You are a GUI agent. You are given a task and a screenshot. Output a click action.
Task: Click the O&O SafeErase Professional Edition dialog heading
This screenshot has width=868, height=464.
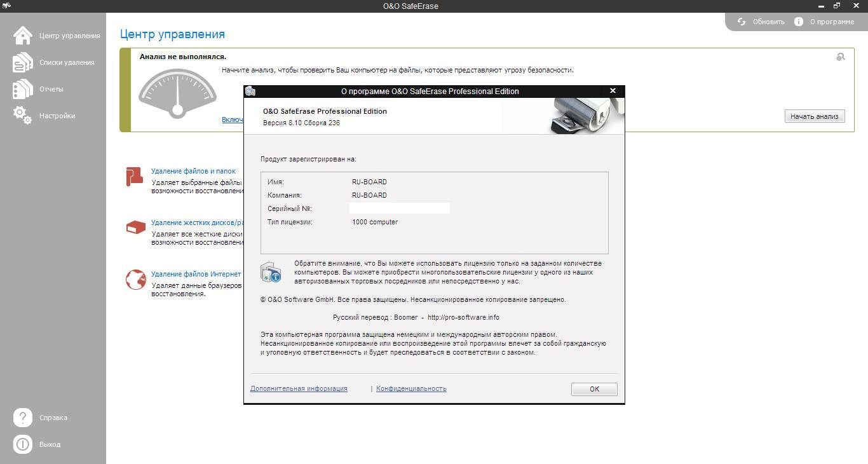pyautogui.click(x=325, y=111)
